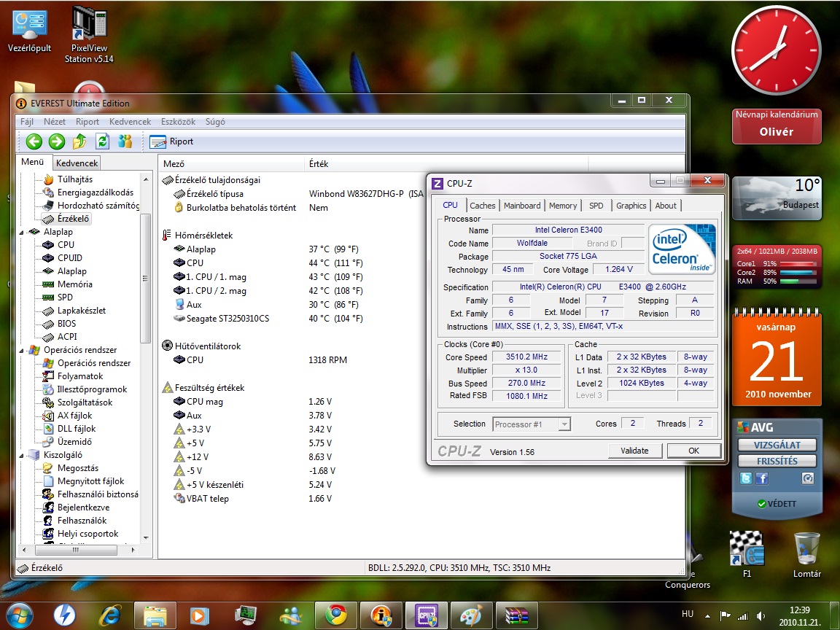Open PixelView Station v5.14 desktop icon

(89, 35)
